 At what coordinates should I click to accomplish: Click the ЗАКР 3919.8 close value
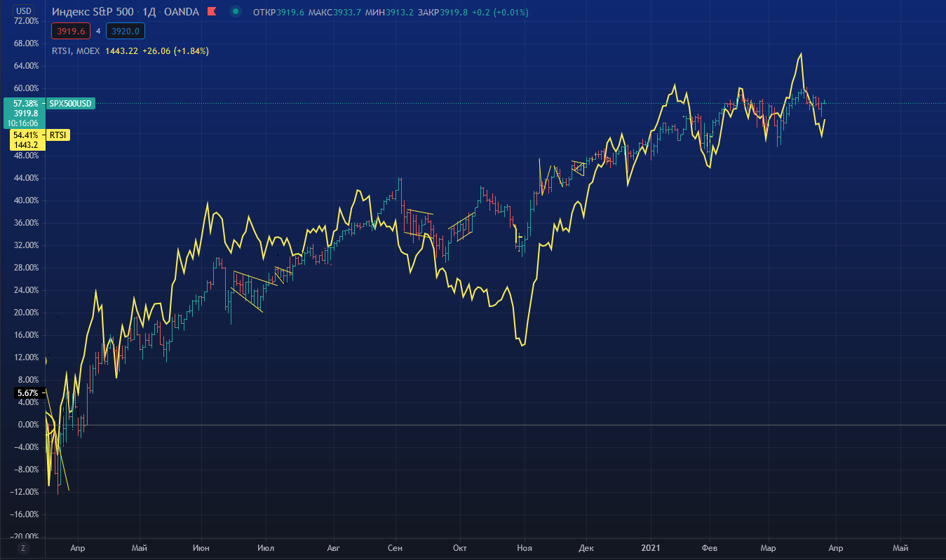coord(444,13)
